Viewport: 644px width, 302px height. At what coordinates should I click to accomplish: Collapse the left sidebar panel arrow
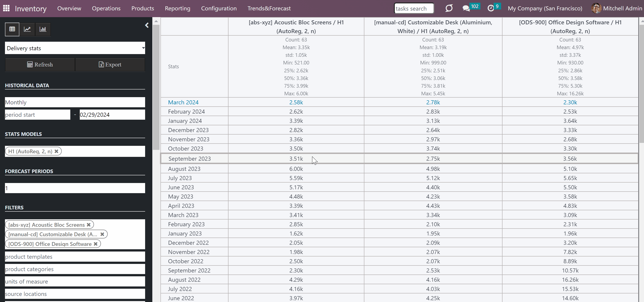[x=147, y=25]
